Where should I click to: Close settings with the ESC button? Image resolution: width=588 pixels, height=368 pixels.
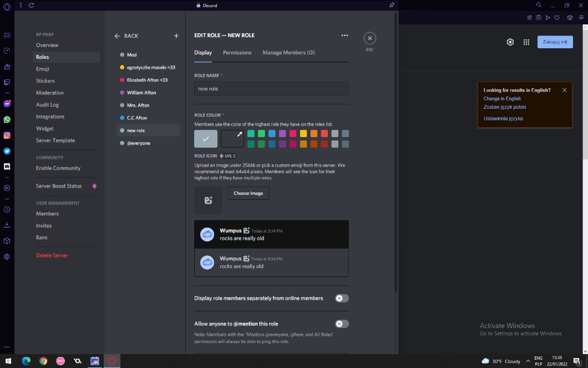point(370,38)
